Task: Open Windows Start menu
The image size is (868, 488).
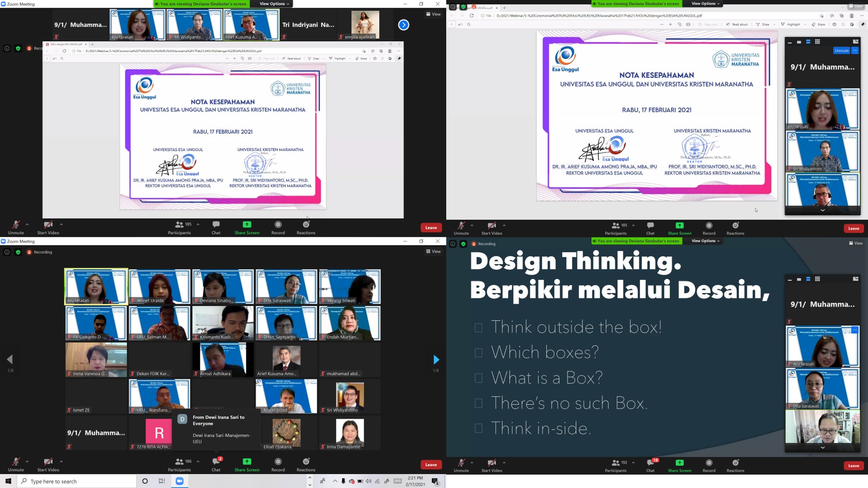Action: [x=8, y=481]
